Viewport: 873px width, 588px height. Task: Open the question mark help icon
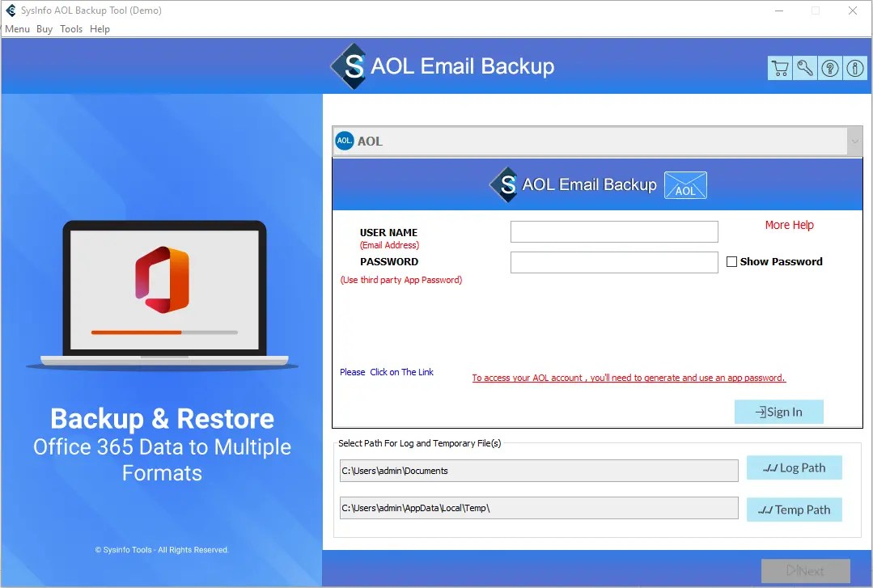[x=829, y=68]
